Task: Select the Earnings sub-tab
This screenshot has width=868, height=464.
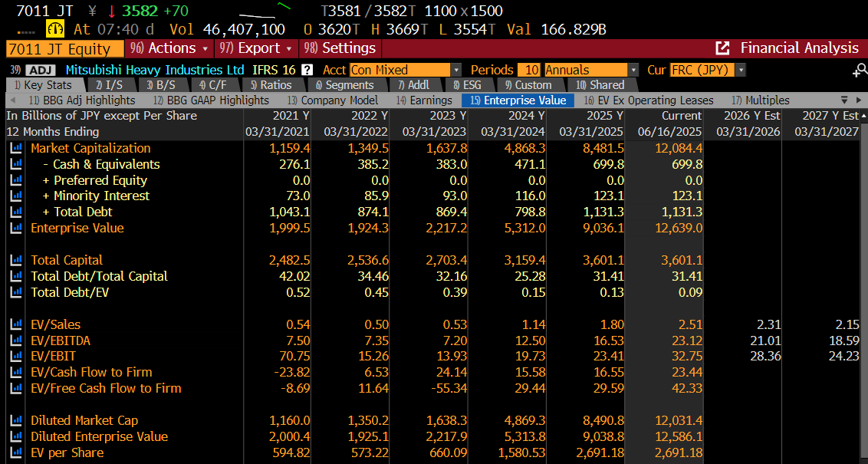Action: pyautogui.click(x=424, y=100)
